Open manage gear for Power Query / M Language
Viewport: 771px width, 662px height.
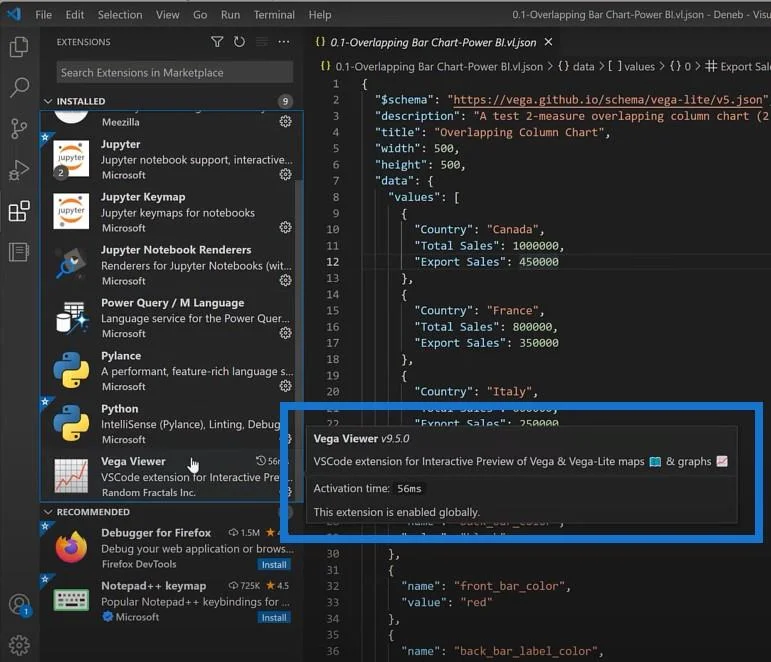pos(285,333)
